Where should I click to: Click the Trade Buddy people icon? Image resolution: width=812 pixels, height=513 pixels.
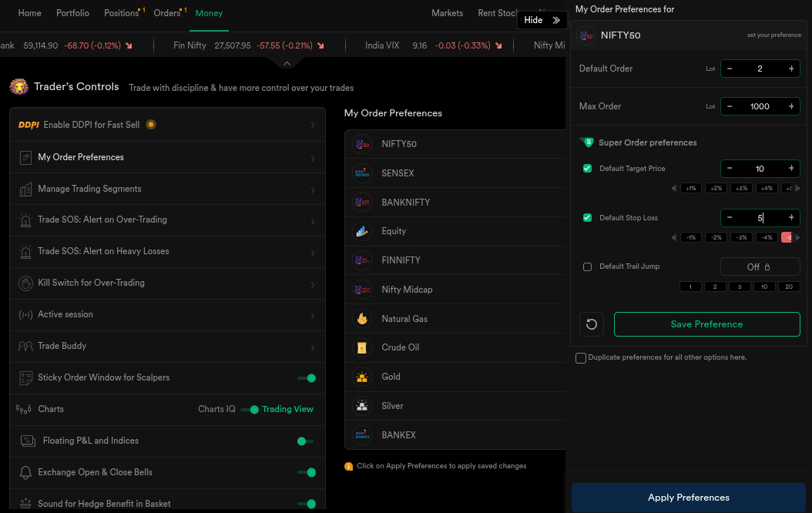point(25,346)
